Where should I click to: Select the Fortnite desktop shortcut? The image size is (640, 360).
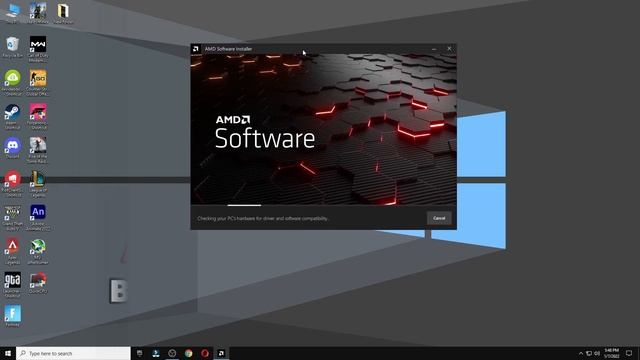(x=13, y=316)
